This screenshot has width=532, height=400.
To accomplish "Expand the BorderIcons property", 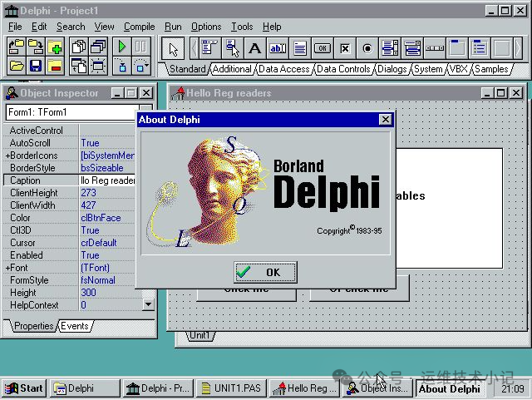I will (x=8, y=156).
